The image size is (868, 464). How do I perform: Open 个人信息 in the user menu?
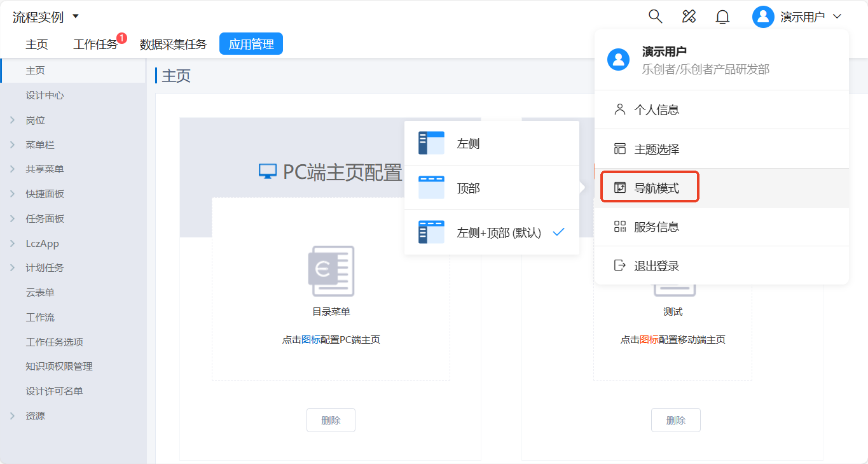point(657,110)
